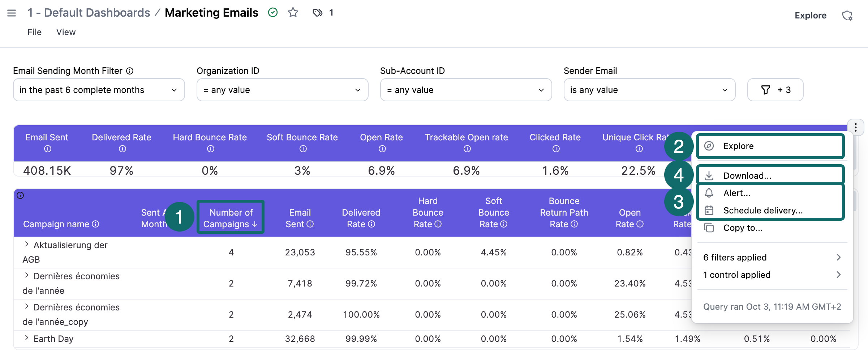The image size is (868, 356).
Task: Open the File menu
Action: [34, 32]
